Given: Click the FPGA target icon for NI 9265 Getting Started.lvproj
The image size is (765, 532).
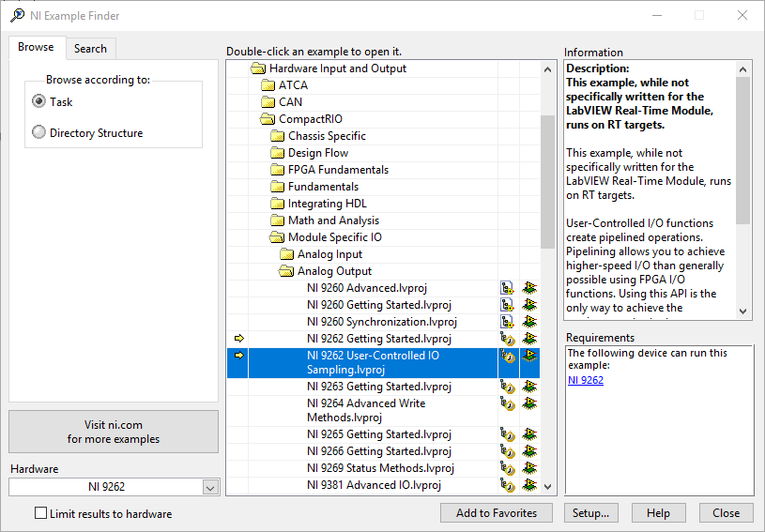Looking at the screenshot, I should [529, 434].
